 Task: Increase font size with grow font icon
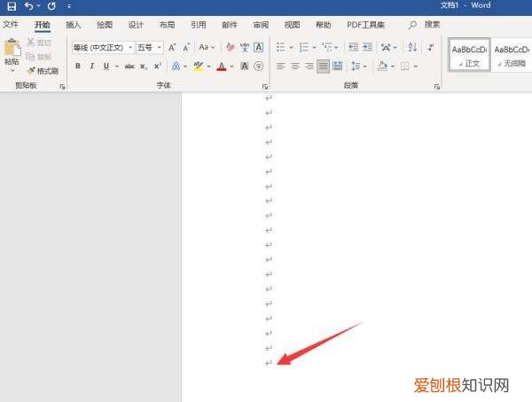pos(172,48)
